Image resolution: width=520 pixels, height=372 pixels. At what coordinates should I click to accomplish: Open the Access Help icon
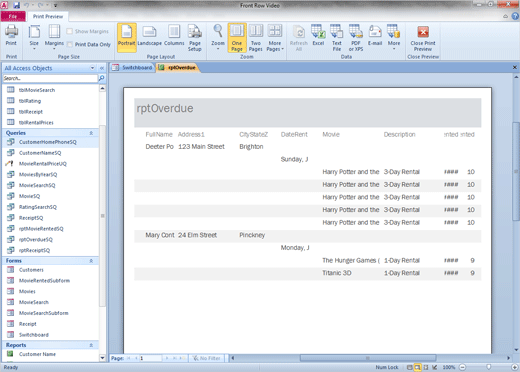[x=515, y=16]
